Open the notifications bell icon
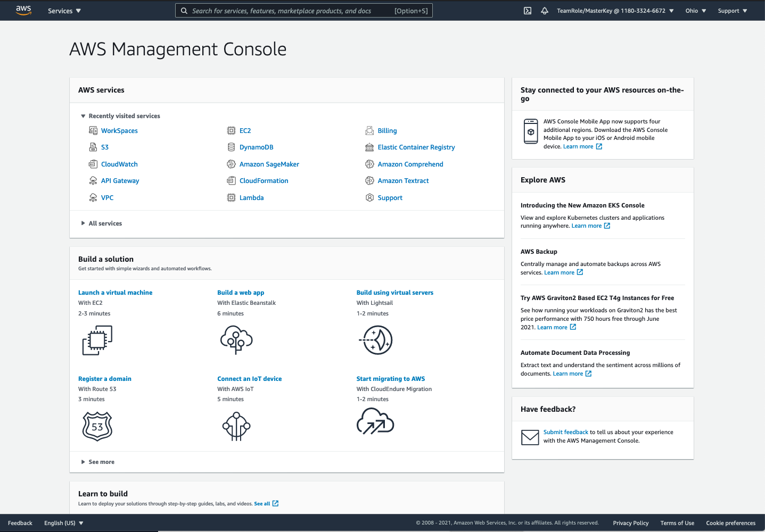 (x=544, y=11)
